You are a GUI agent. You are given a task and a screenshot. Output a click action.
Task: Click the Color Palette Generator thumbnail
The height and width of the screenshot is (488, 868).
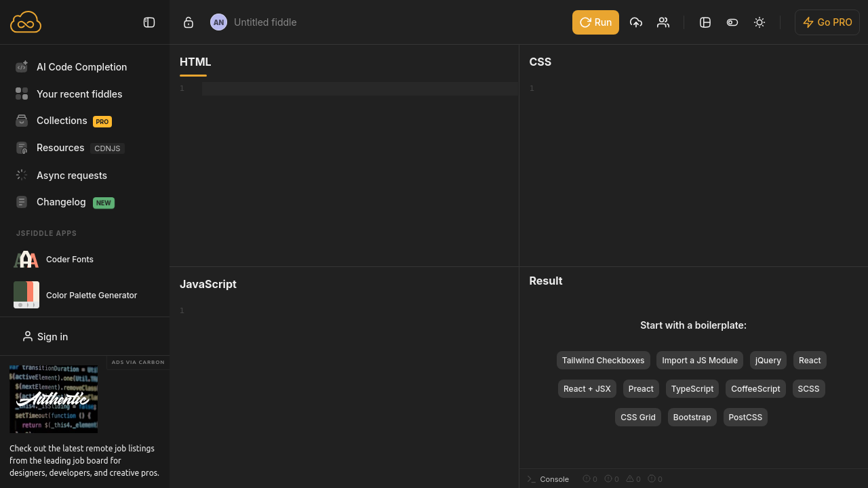coord(26,295)
